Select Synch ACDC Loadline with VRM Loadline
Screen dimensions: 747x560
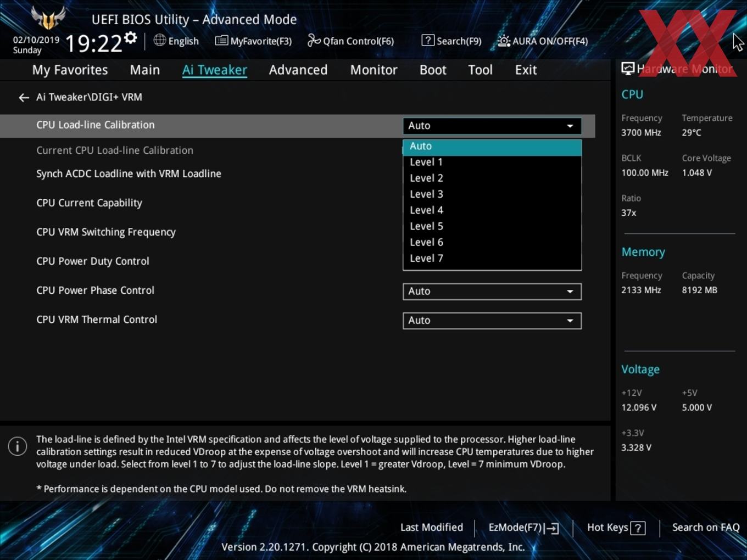tap(129, 174)
